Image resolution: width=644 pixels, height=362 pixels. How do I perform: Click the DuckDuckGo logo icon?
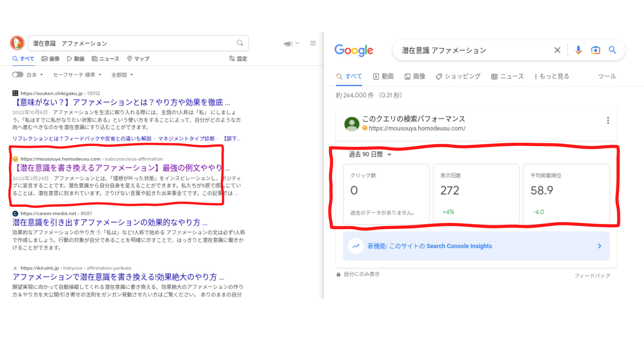[x=17, y=43]
